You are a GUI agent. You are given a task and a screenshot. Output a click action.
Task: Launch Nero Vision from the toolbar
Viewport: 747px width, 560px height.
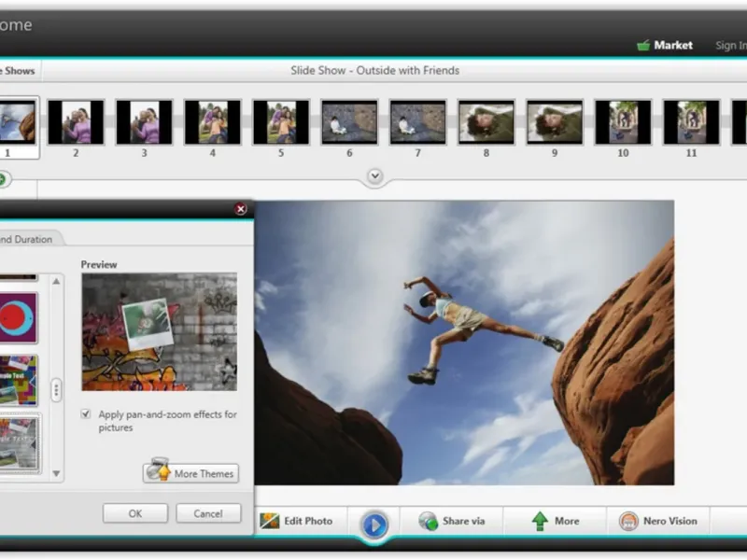(658, 521)
